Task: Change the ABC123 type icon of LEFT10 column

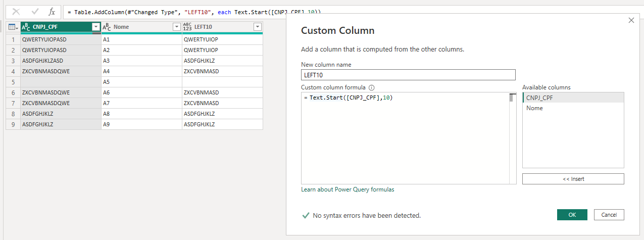Action: pos(187,27)
